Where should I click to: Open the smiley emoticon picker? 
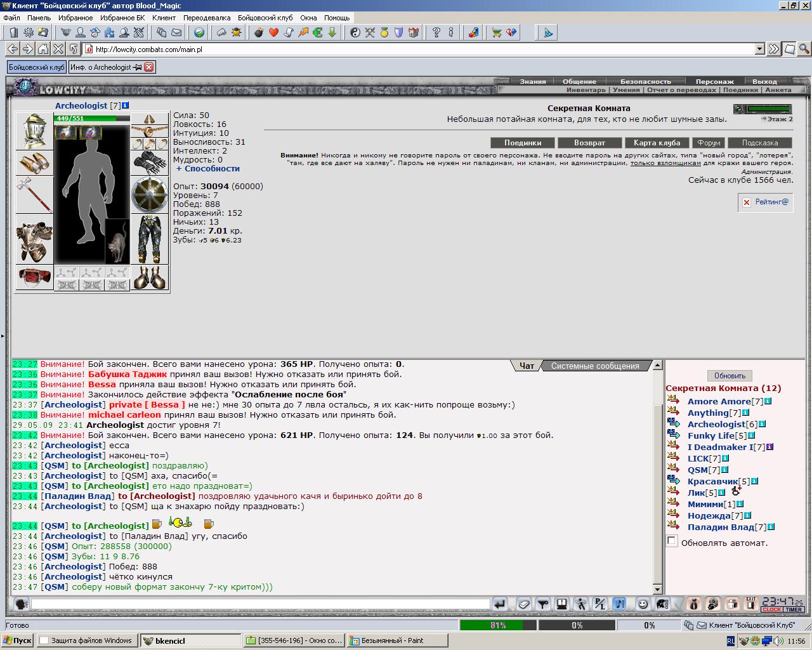(643, 604)
